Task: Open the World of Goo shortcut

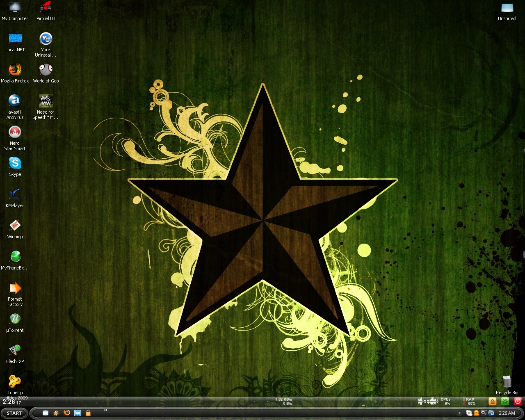Action: (x=46, y=70)
